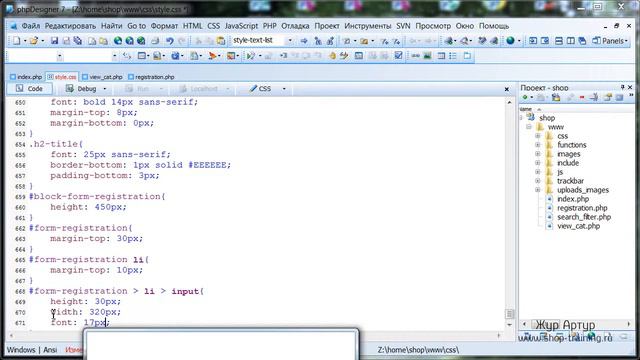Open the Редактировать menu

[x=70, y=26]
